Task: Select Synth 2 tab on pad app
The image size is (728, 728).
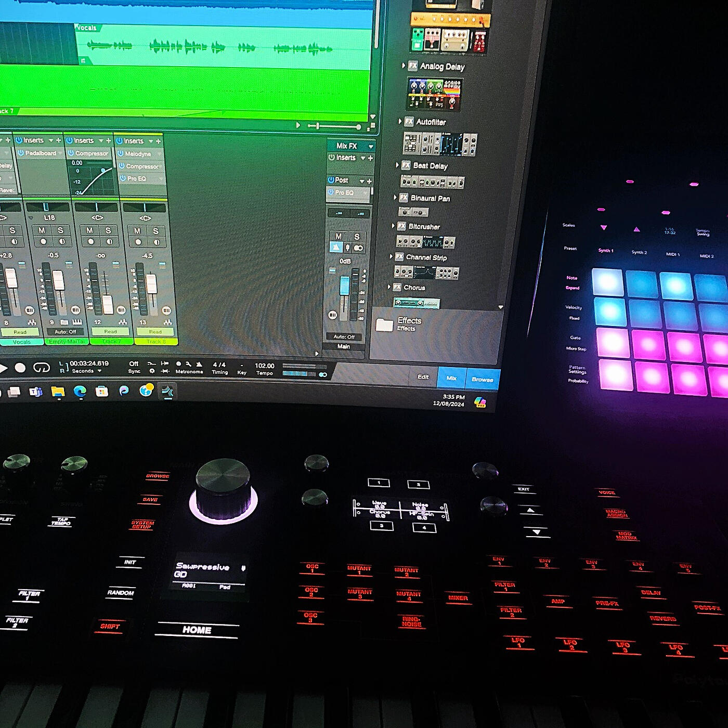Action: tap(639, 252)
